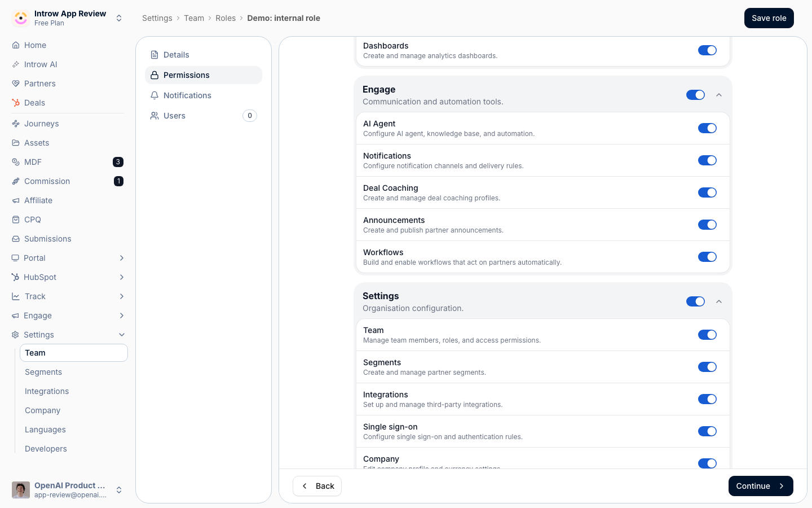
Task: Click the Notifications bell icon
Action: click(x=155, y=95)
